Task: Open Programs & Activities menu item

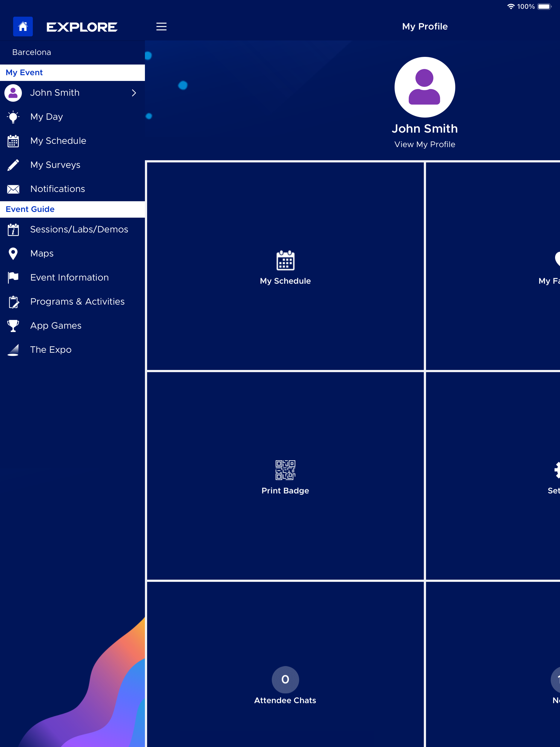Action: pos(72,302)
